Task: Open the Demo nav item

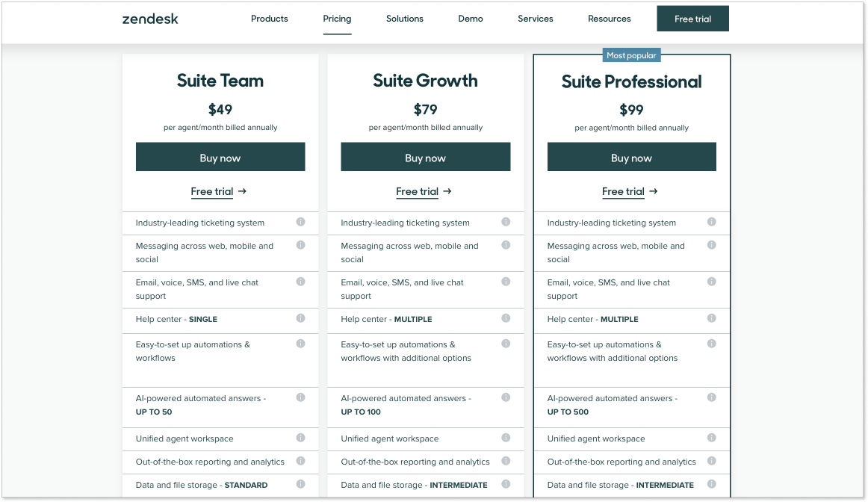Action: point(471,19)
